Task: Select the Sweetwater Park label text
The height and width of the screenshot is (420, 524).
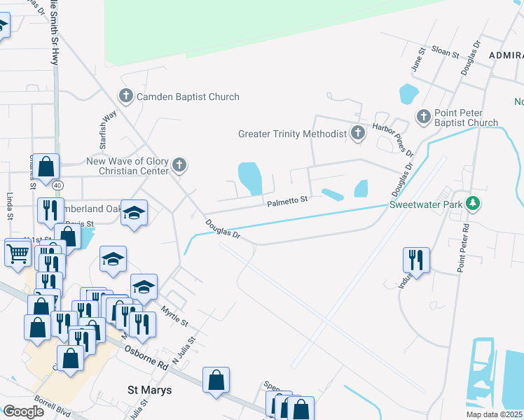Action: [x=426, y=204]
